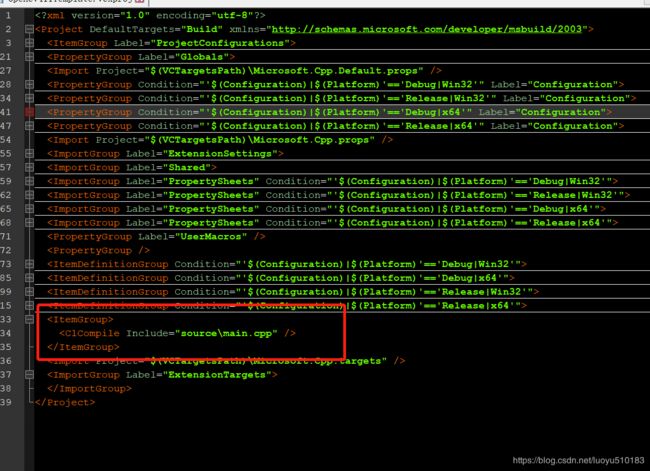Select line number 39 in margin
Screen dimensions: 650x471
(6, 402)
